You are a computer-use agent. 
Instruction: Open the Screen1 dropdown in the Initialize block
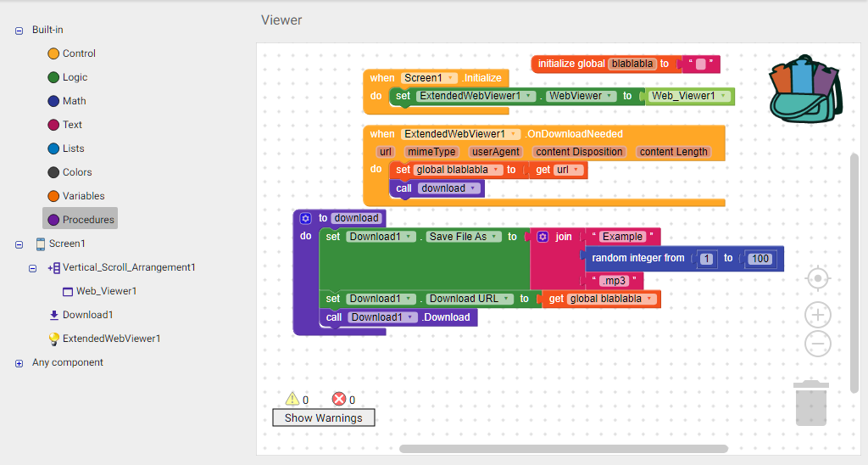click(x=452, y=78)
